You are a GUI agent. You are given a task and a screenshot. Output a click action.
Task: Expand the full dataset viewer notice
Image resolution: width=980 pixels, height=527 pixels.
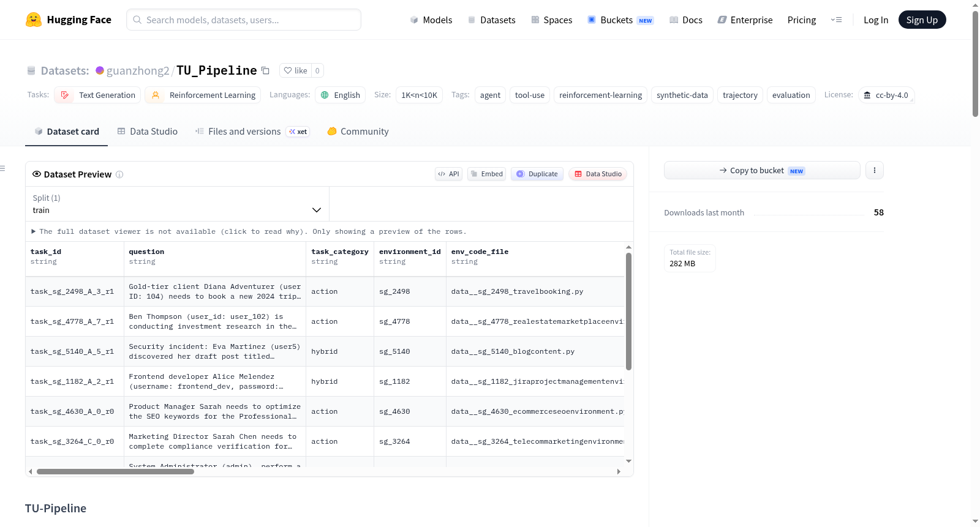pyautogui.click(x=249, y=231)
